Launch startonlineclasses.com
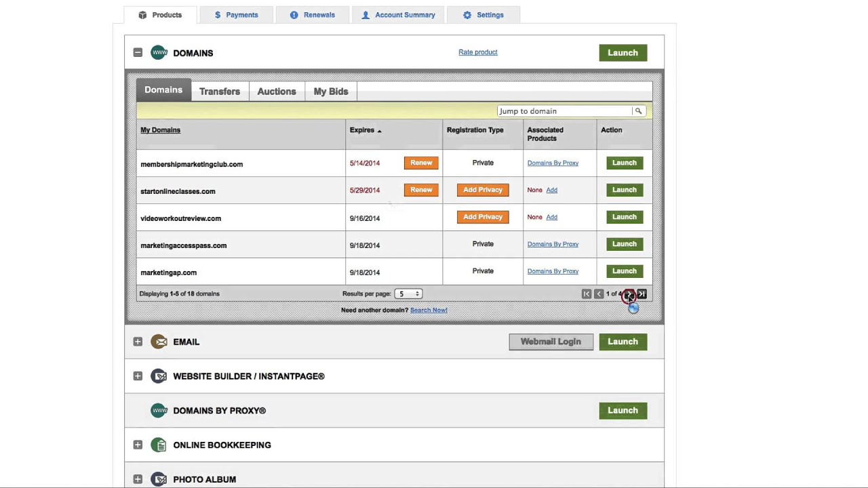868x488 pixels. click(625, 190)
